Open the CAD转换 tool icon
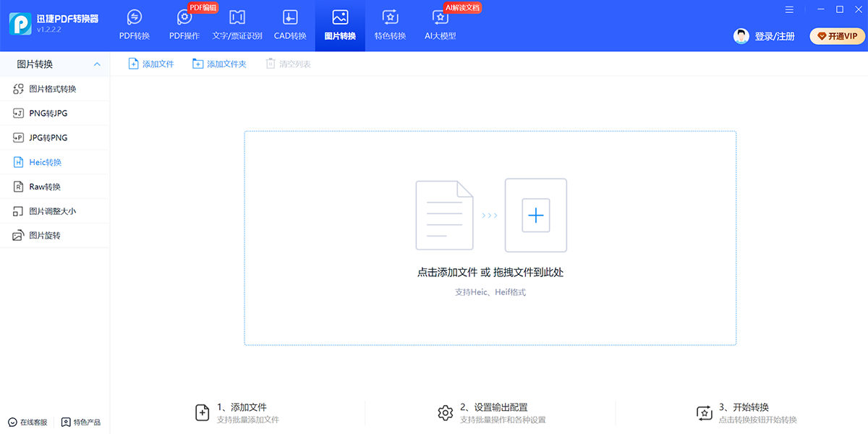The height and width of the screenshot is (434, 868). coord(290,17)
